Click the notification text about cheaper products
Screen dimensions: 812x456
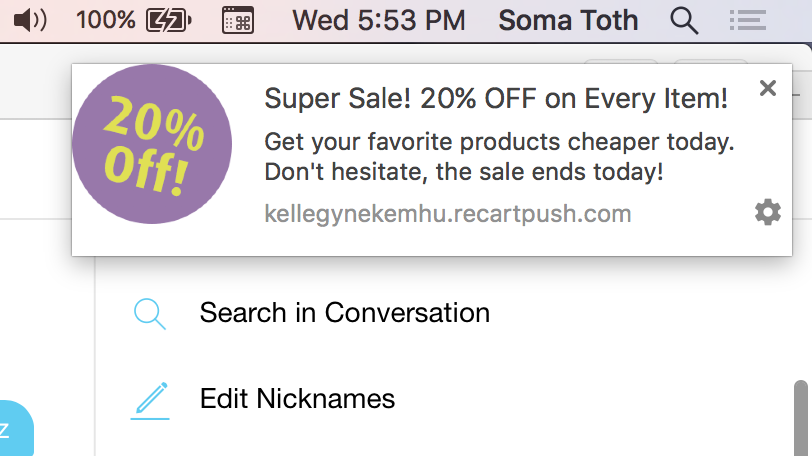pos(499,157)
